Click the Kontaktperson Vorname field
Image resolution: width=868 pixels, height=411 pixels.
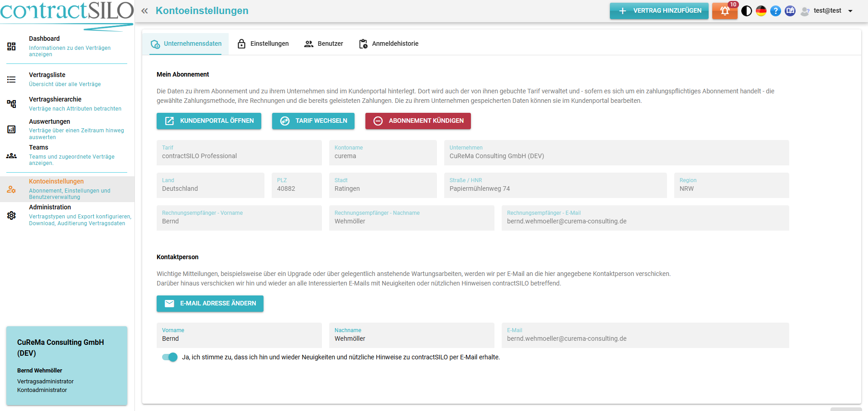click(239, 335)
